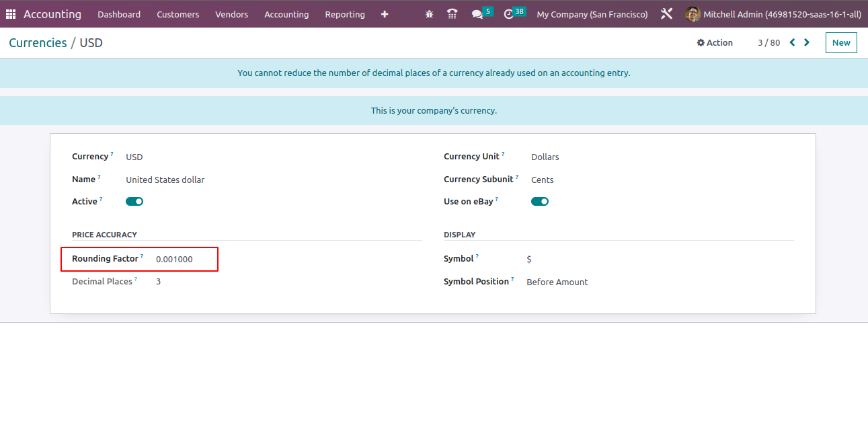The height and width of the screenshot is (425, 868).
Task: Open the apps grid home menu icon
Action: tap(11, 14)
